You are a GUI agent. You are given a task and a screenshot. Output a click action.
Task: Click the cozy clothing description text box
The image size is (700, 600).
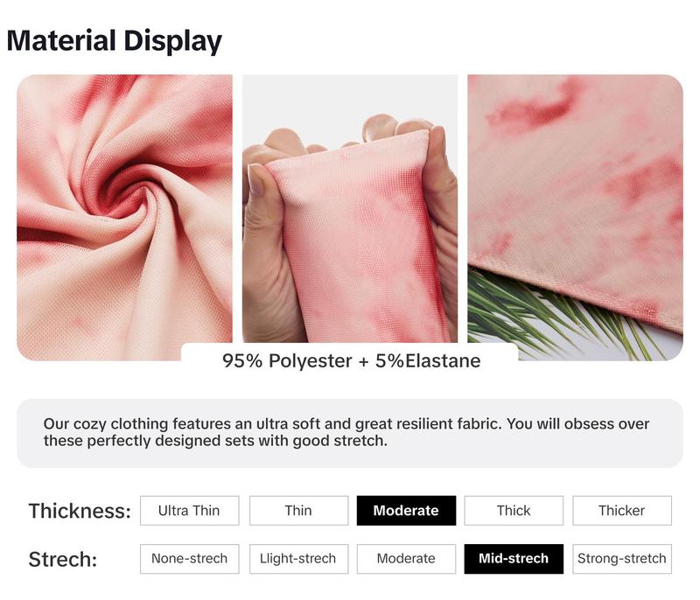click(350, 433)
